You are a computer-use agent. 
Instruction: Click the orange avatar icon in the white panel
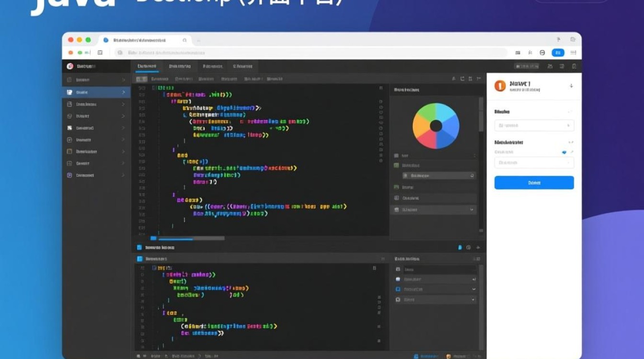(500, 86)
